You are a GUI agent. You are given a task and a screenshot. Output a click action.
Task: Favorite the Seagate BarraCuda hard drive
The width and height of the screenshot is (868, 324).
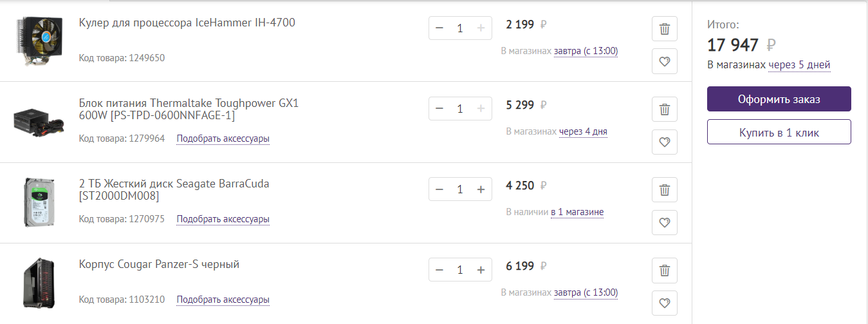665,223
